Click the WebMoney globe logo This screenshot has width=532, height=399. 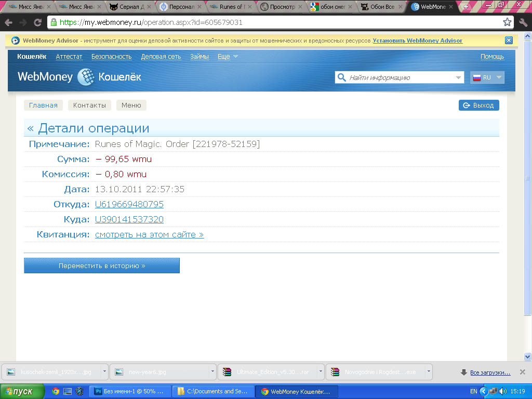pyautogui.click(x=86, y=77)
